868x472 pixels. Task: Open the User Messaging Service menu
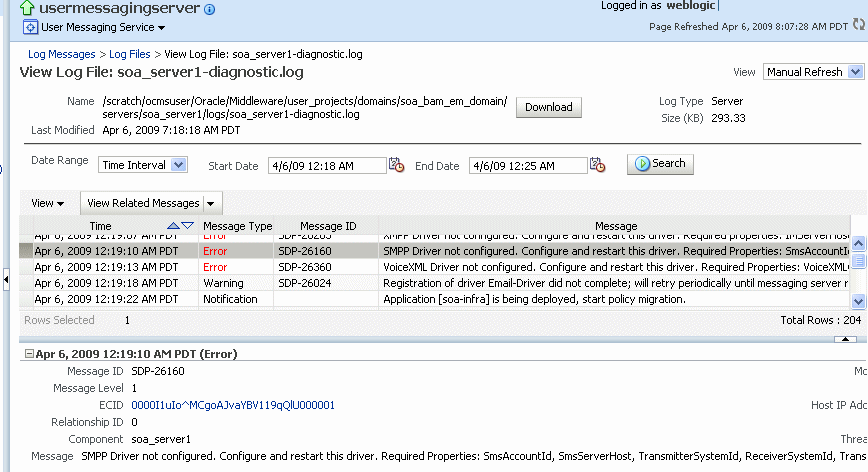pyautogui.click(x=102, y=27)
